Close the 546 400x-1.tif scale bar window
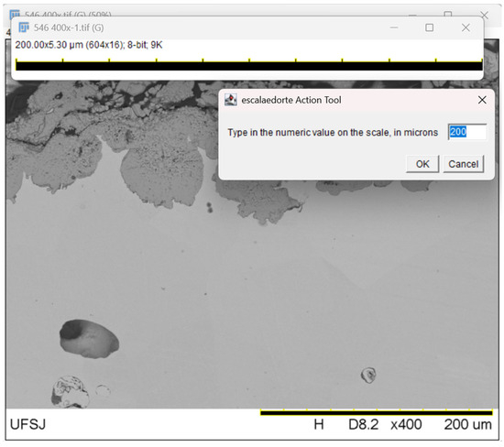Viewport: 504px width, 447px height. 466,27
